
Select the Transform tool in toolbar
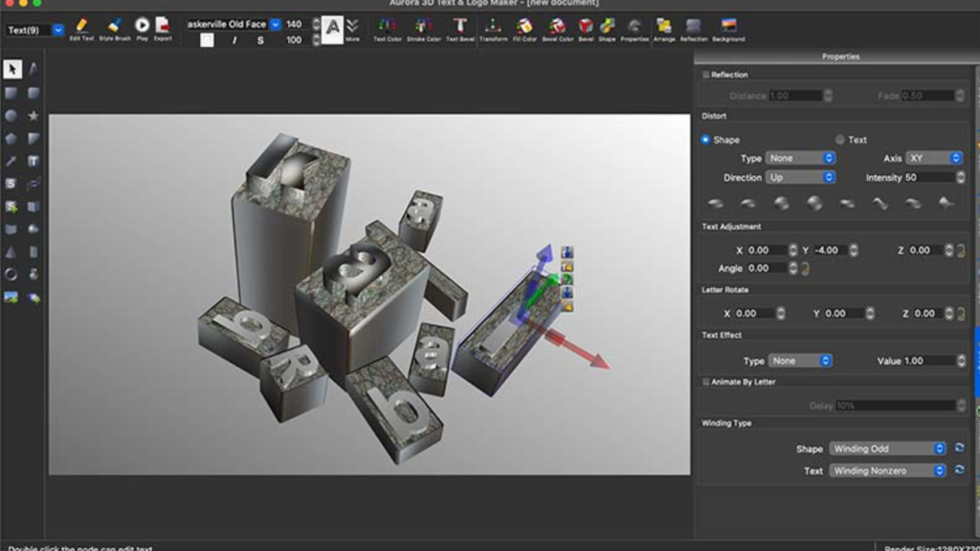point(493,28)
